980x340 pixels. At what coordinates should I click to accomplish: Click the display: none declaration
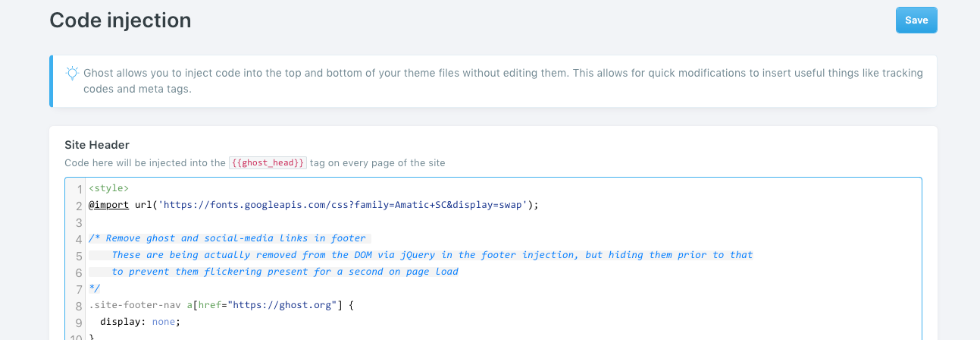[141, 322]
